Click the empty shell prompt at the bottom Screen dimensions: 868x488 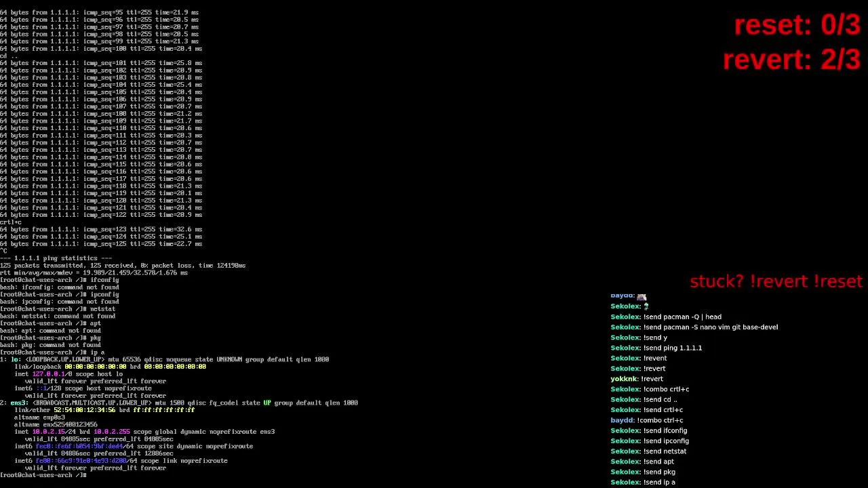pos(43,475)
